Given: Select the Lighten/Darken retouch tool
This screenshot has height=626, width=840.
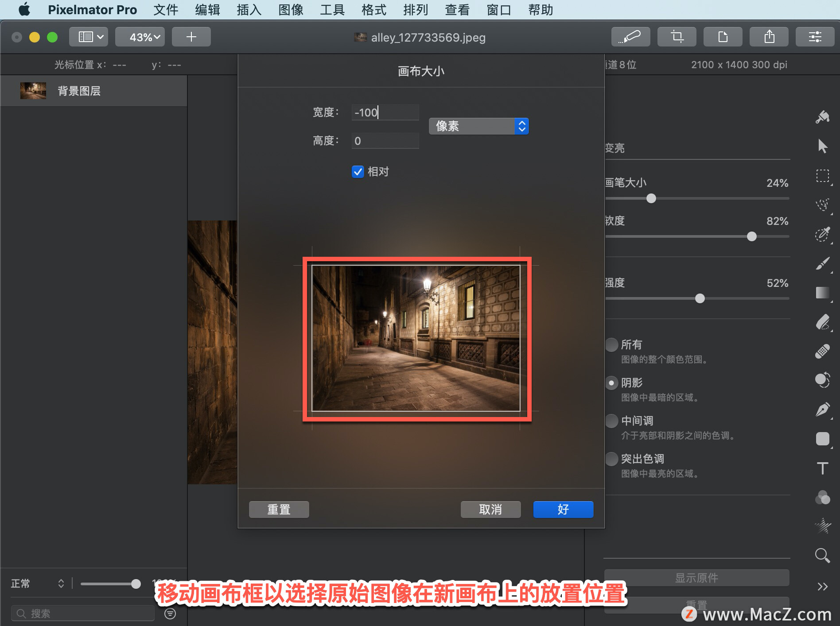Looking at the screenshot, I should tap(823, 380).
